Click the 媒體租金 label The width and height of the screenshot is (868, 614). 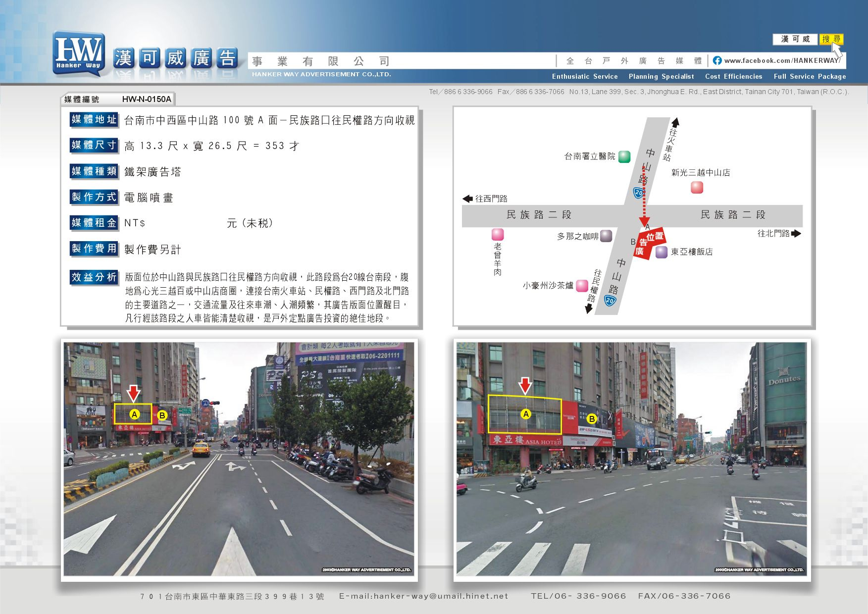pyautogui.click(x=94, y=223)
